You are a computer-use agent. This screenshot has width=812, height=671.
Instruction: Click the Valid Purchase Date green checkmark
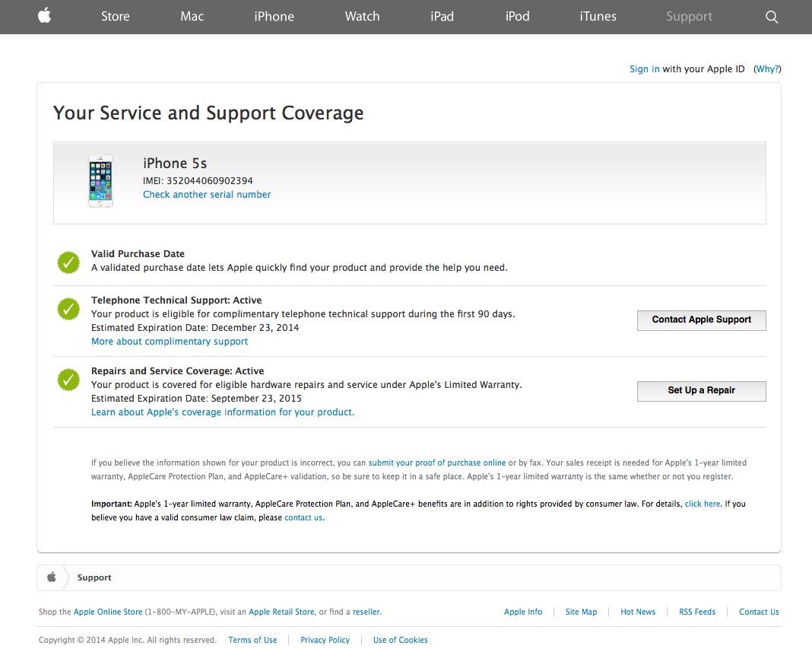tap(68, 262)
